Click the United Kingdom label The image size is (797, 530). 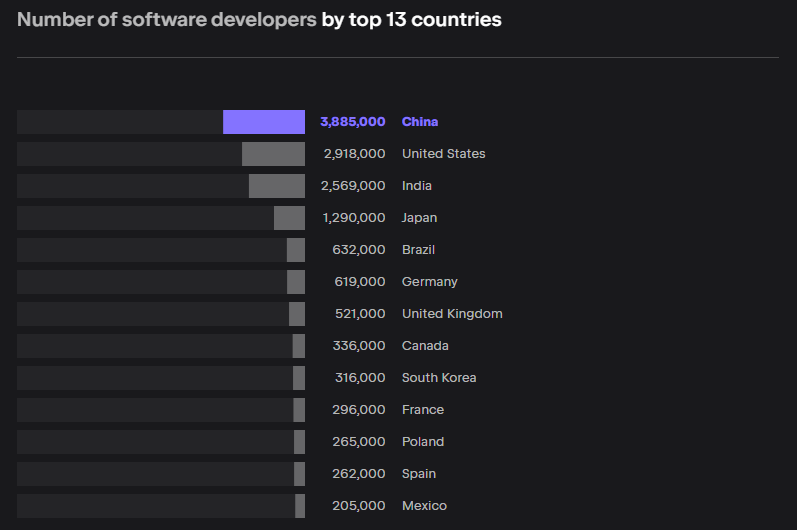[x=452, y=314]
